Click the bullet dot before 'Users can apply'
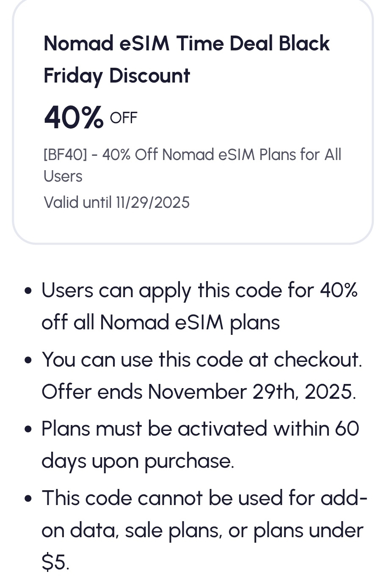381x588 pixels. pos(28,291)
